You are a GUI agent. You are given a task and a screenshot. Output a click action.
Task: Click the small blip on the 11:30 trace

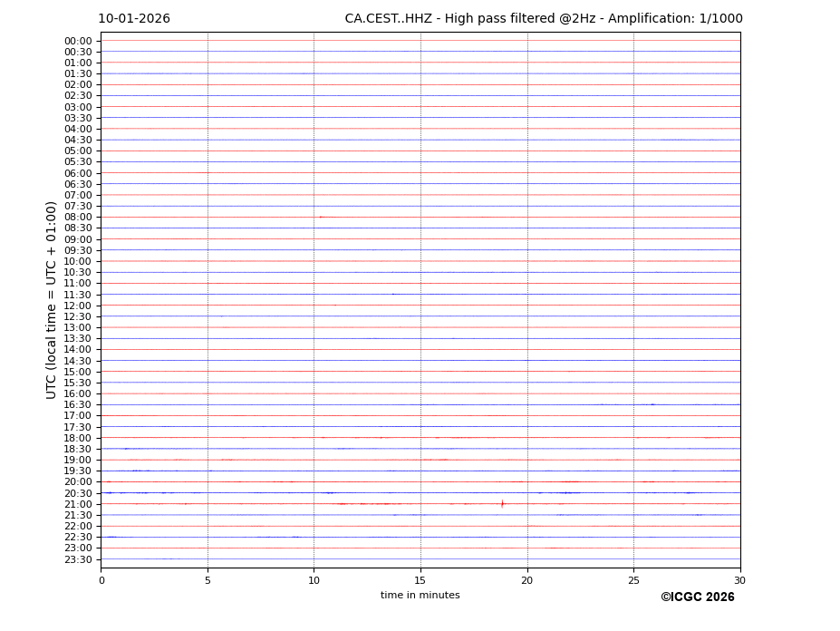[393, 294]
